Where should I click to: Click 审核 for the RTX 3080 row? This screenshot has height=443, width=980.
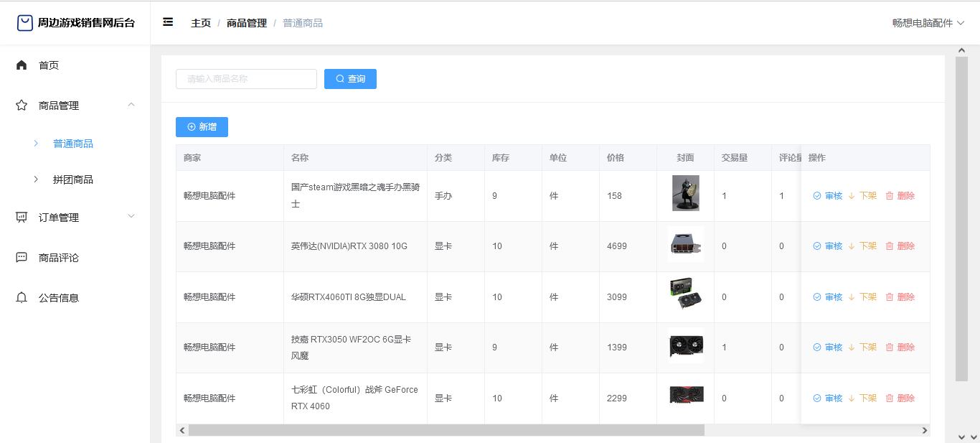click(x=827, y=246)
